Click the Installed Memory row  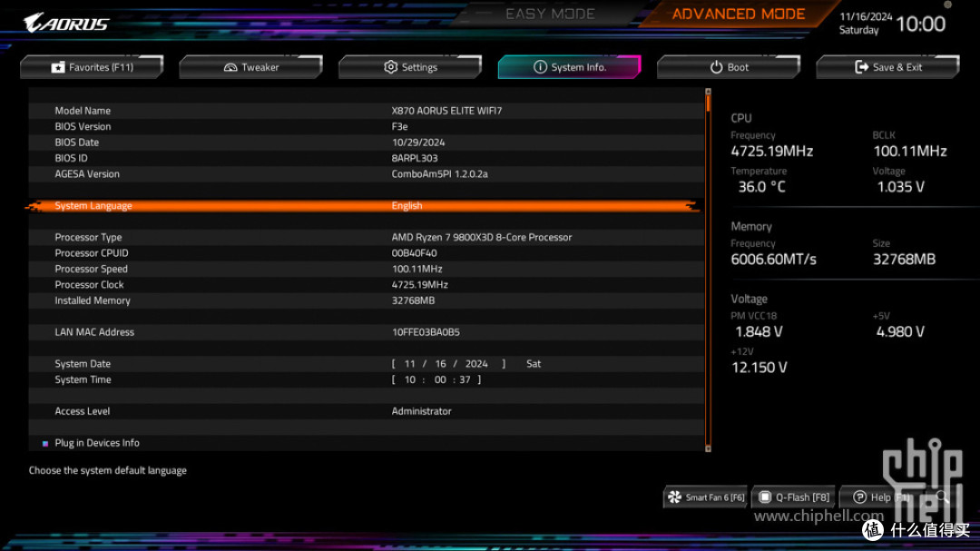367,300
